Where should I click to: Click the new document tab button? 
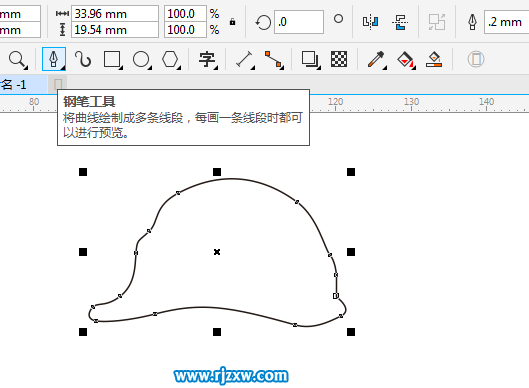click(x=58, y=84)
